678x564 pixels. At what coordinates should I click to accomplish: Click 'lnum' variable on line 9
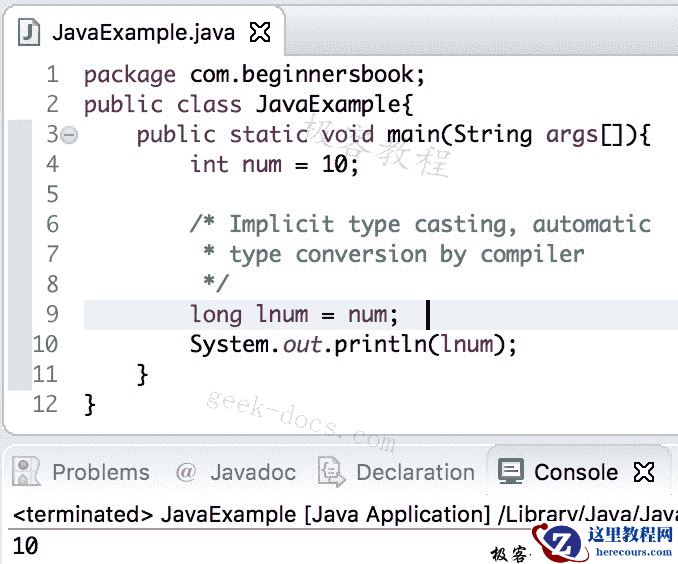[283, 314]
